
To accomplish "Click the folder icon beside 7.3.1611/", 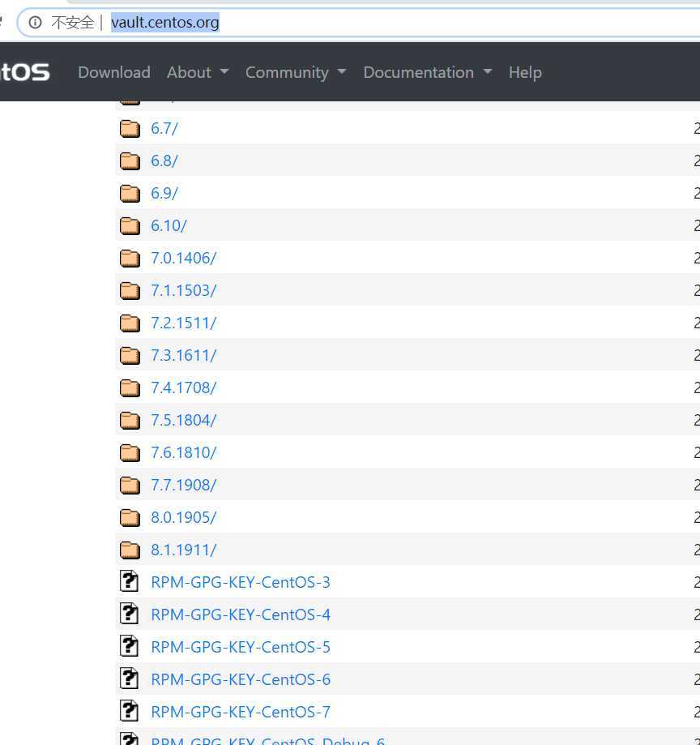I will point(130,355).
